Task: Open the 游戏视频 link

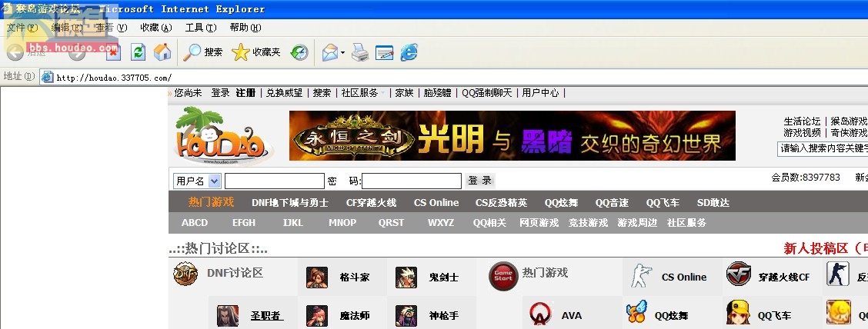Action: pyautogui.click(x=802, y=133)
